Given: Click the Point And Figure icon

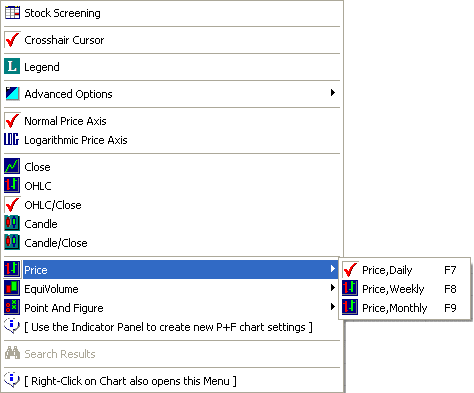Looking at the screenshot, I should pos(12,307).
